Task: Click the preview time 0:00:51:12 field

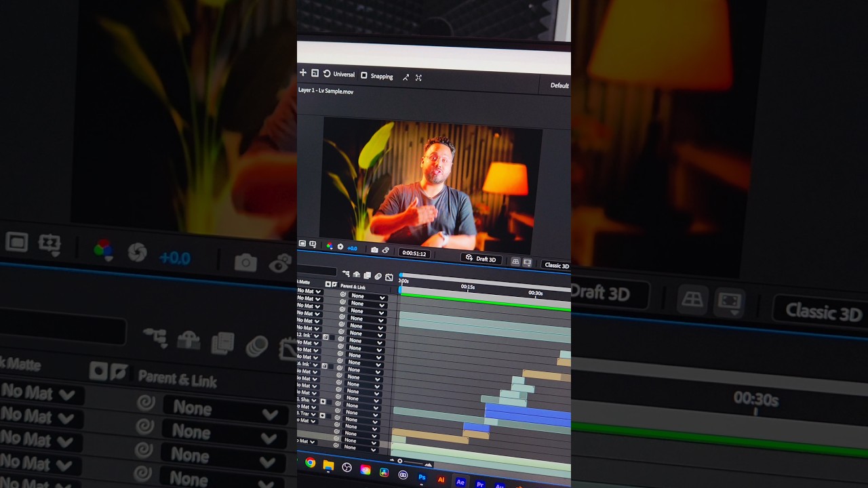Action: [414, 253]
